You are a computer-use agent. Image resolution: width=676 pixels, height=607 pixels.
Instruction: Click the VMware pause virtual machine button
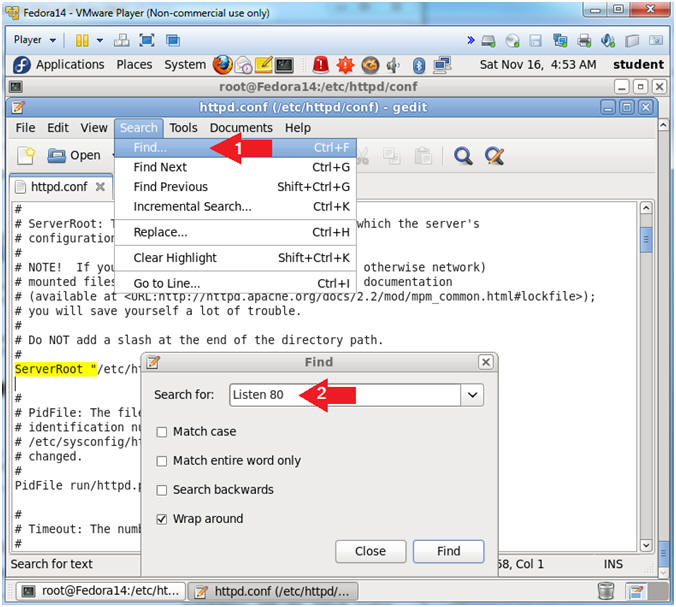click(x=82, y=41)
